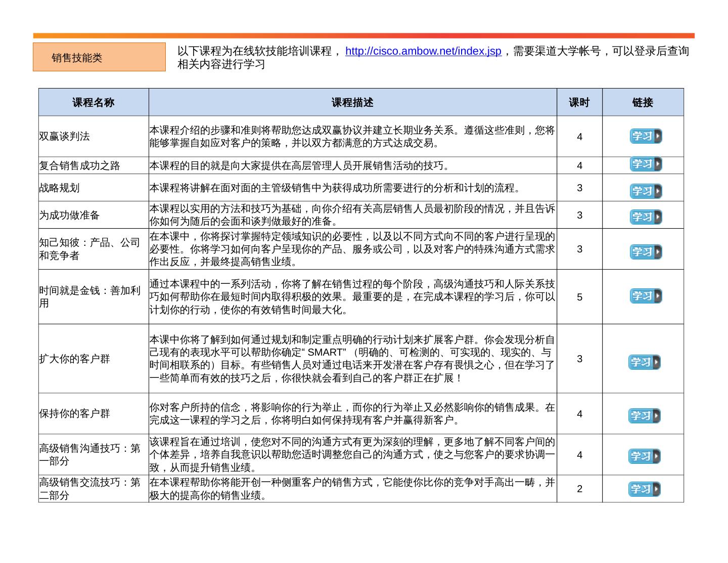Select the 课时 column header
This screenshot has width=728, height=563.
579,103
